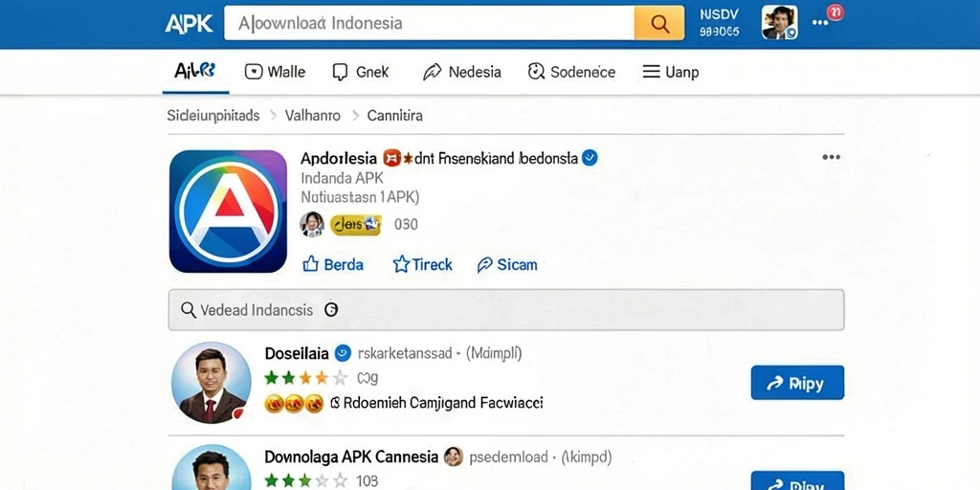
Task: Click the Ripy button for Doseilaia
Action: coord(797,383)
